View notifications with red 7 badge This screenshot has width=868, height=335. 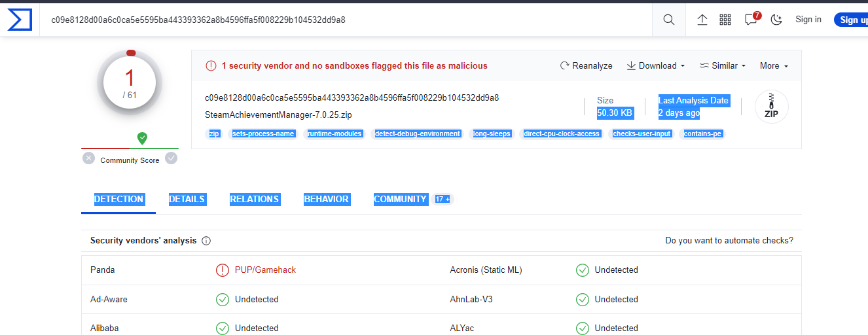click(x=752, y=18)
